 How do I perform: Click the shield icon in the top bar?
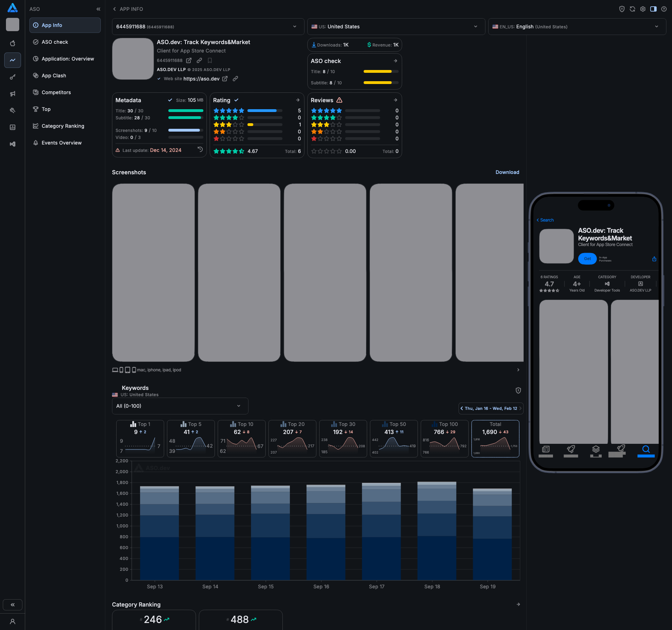(x=622, y=9)
